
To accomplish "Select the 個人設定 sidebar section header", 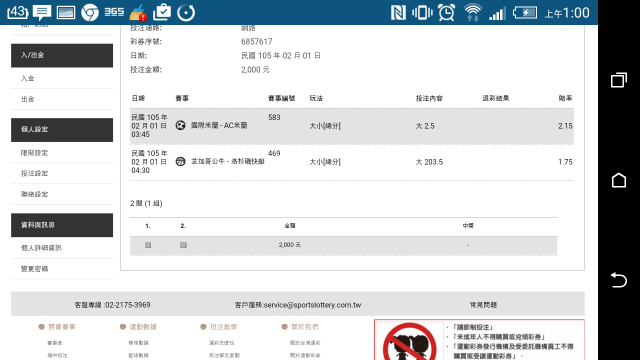I will click(62, 129).
